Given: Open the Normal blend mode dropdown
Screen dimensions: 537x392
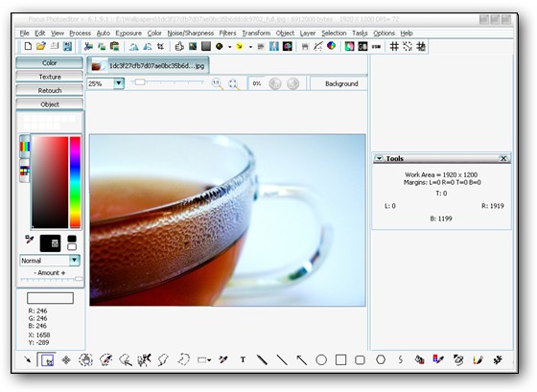Looking at the screenshot, I should [x=75, y=260].
